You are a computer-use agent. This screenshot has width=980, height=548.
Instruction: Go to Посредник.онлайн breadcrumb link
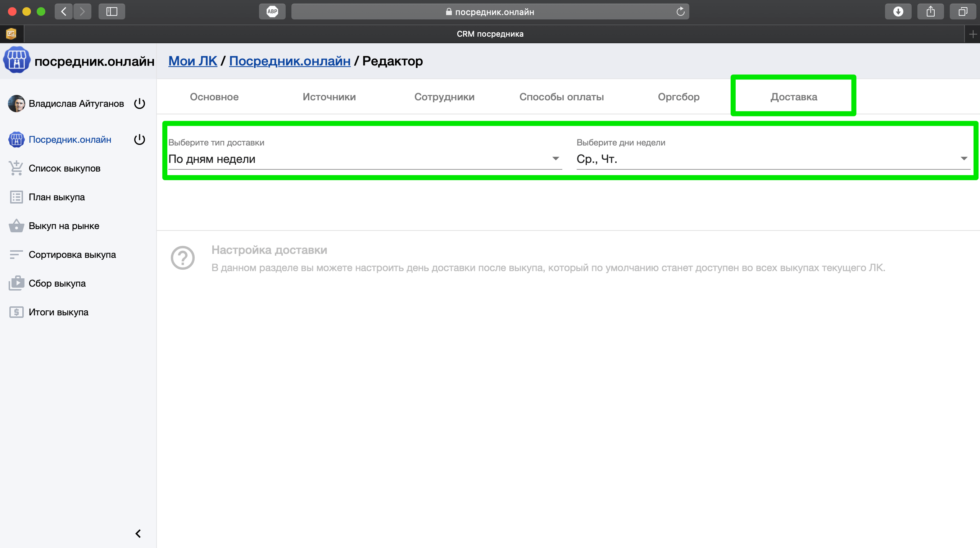coord(290,61)
